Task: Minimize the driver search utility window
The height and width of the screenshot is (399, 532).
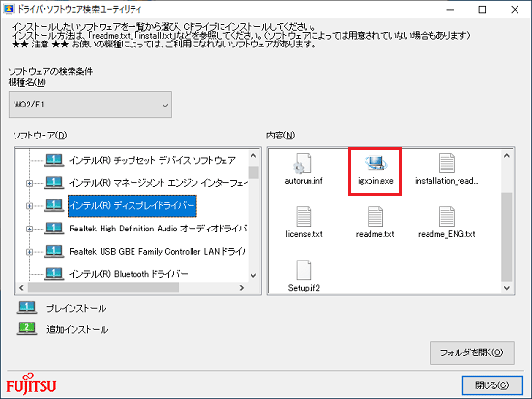Action: (x=450, y=9)
